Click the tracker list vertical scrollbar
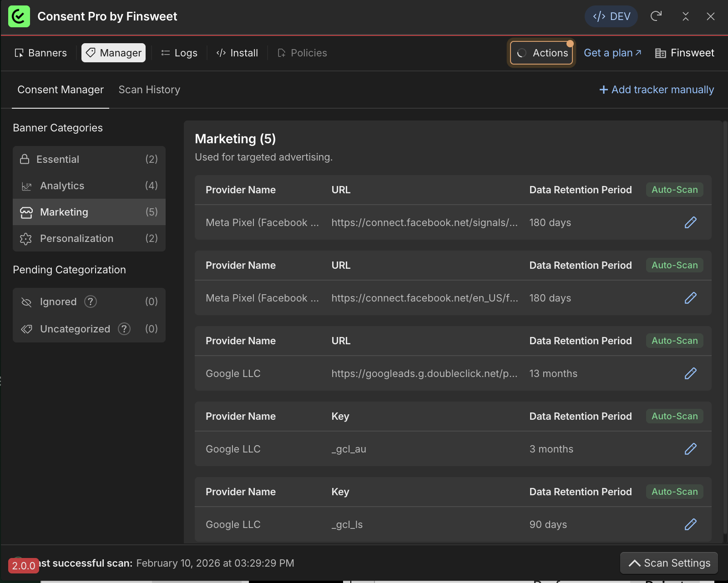 pyautogui.click(x=725, y=327)
